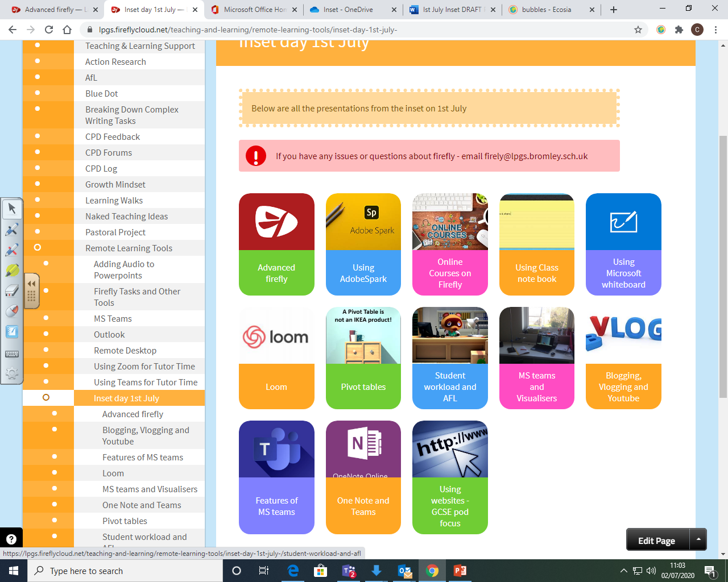Open the Using websites - GCSE pod focus tile
Viewport: 728px width, 582px height.
(450, 477)
